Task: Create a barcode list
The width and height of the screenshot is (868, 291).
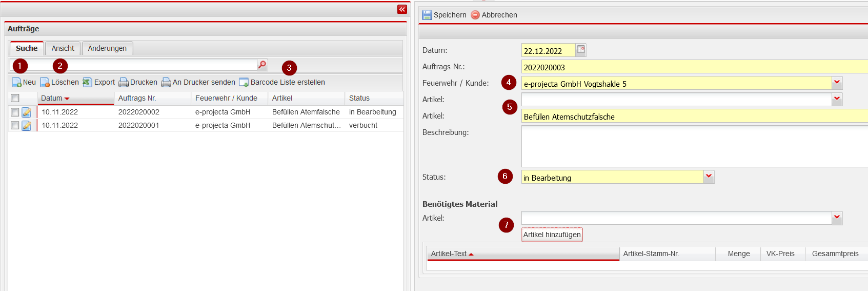Action: click(x=244, y=82)
